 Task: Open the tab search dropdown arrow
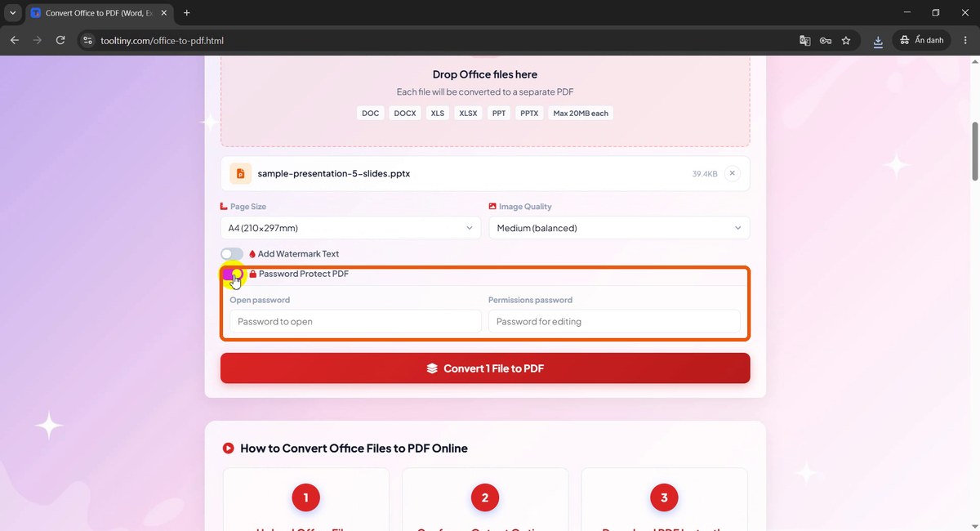13,13
